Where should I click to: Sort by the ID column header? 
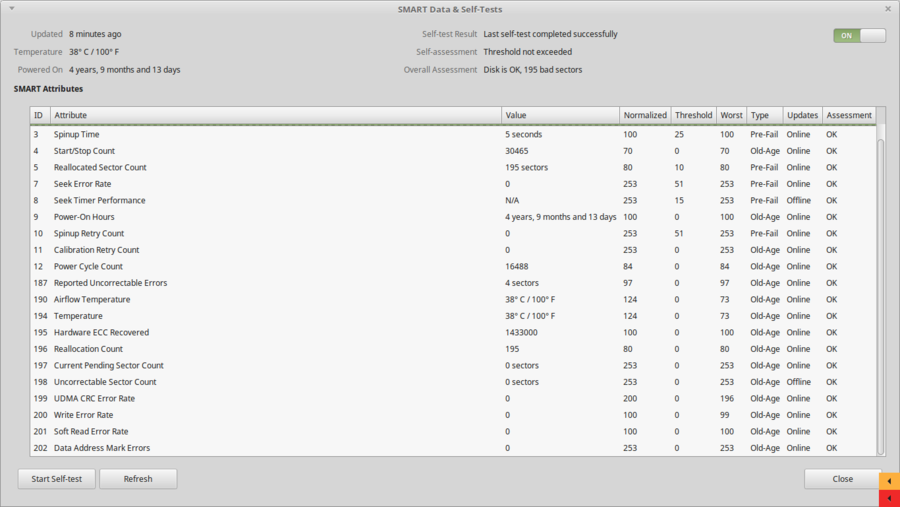coord(40,115)
